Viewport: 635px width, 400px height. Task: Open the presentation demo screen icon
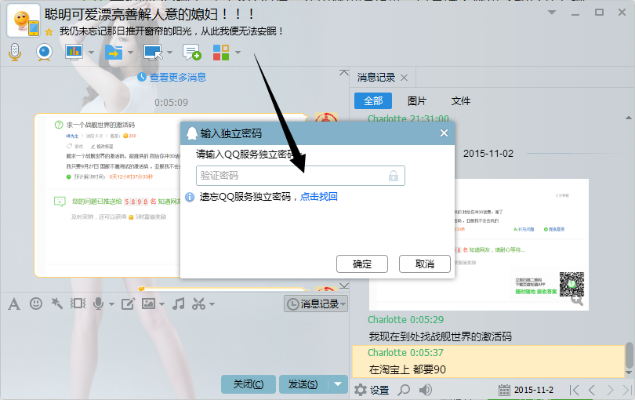pos(74,52)
